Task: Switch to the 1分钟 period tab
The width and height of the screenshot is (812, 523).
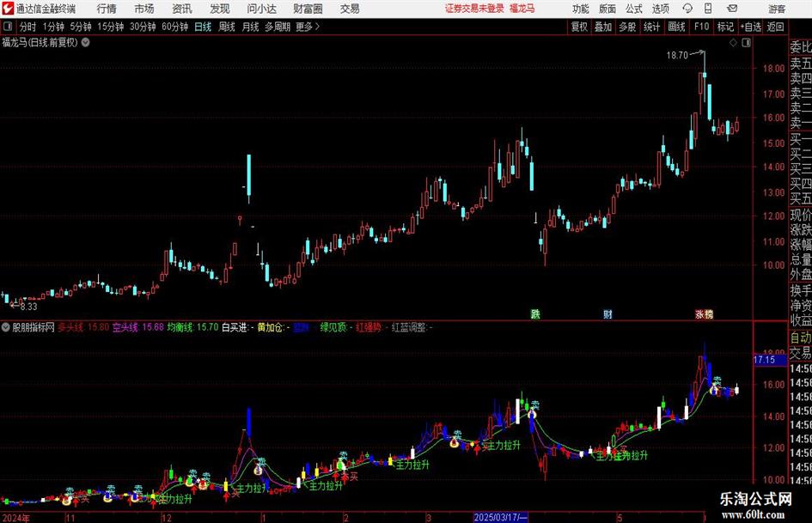Action: pyautogui.click(x=53, y=27)
